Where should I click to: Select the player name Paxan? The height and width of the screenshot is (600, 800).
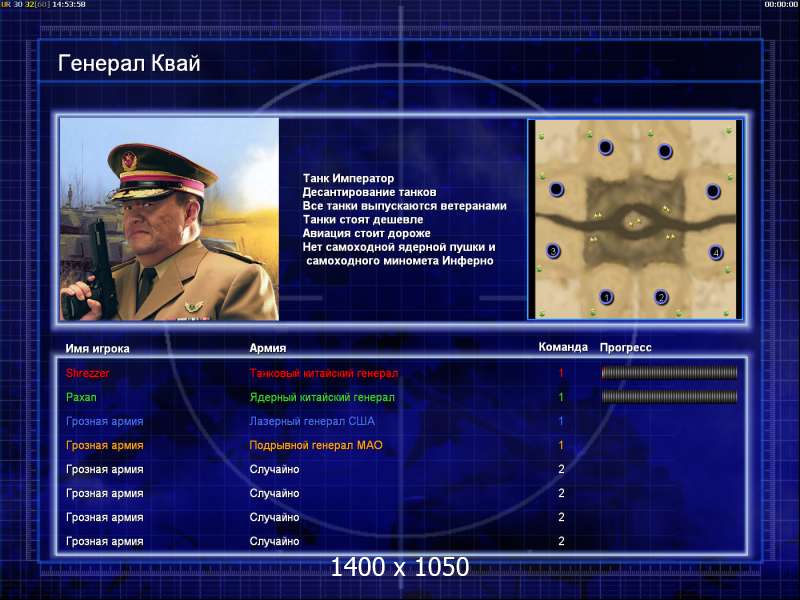81,397
